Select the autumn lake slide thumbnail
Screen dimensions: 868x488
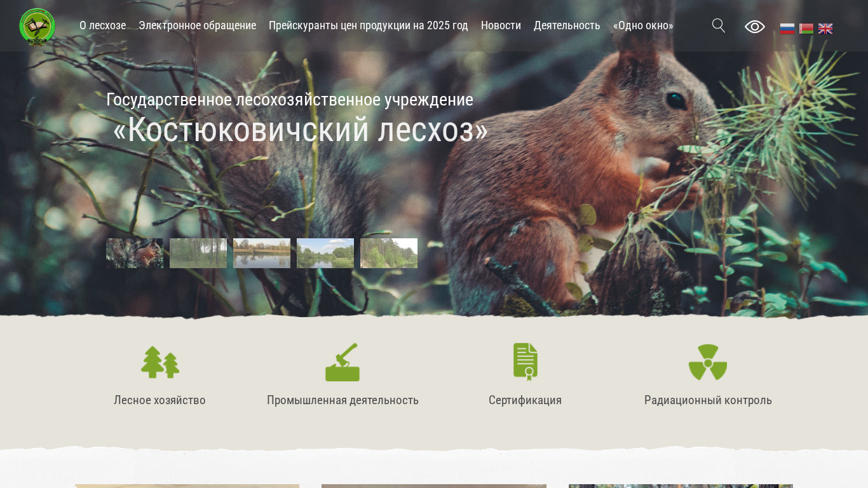(262, 253)
